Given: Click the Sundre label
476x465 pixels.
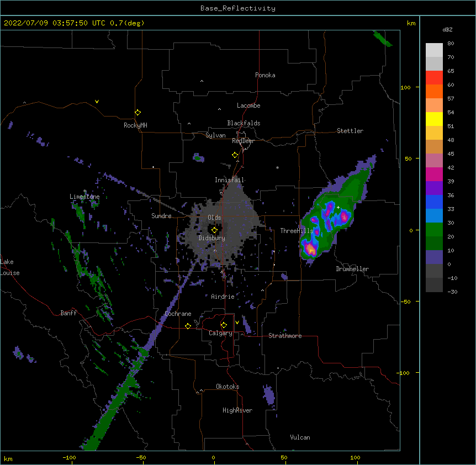Looking at the screenshot, I should pyautogui.click(x=161, y=216).
